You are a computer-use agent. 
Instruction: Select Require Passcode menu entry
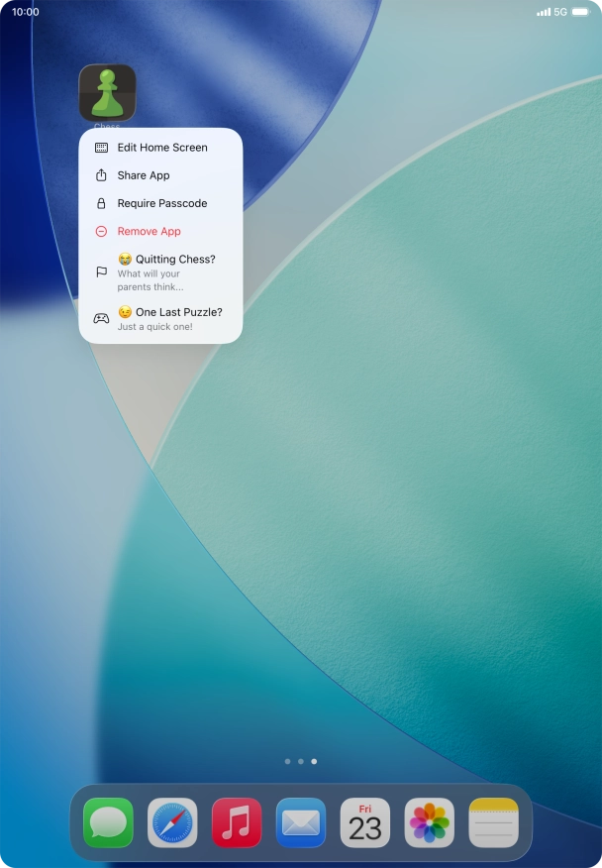161,203
